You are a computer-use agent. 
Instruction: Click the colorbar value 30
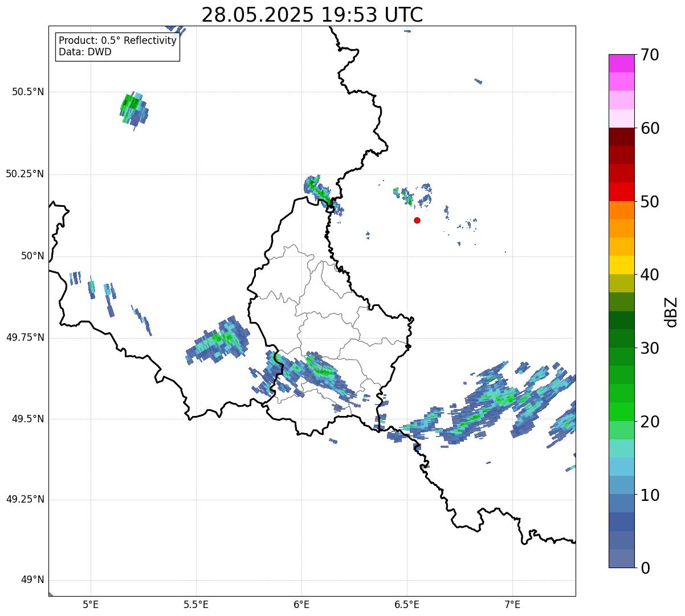pos(650,348)
